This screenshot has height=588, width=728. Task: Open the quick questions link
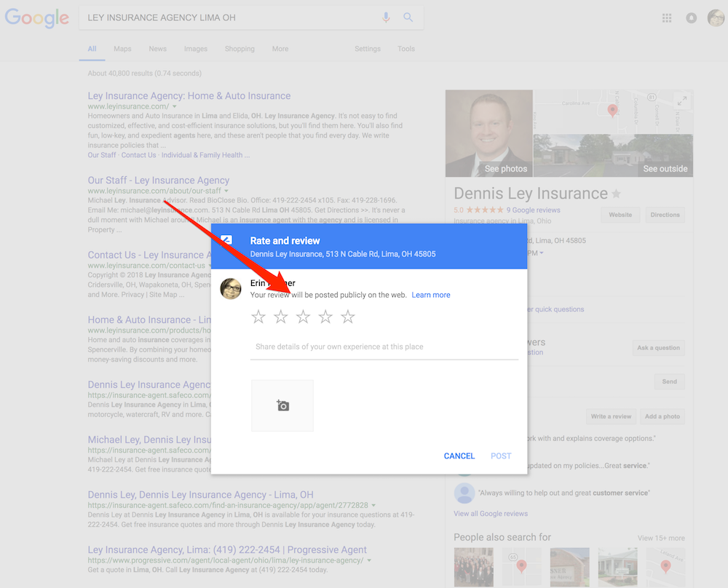(x=555, y=309)
